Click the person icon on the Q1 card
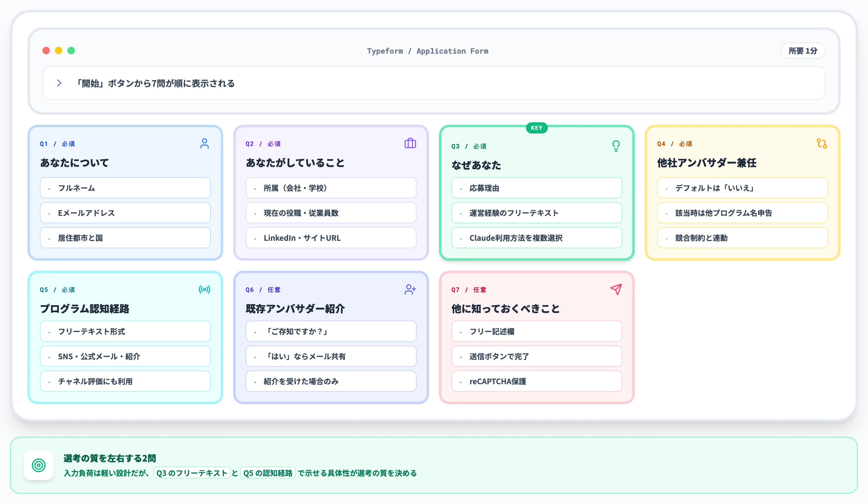868x504 pixels. coord(204,143)
